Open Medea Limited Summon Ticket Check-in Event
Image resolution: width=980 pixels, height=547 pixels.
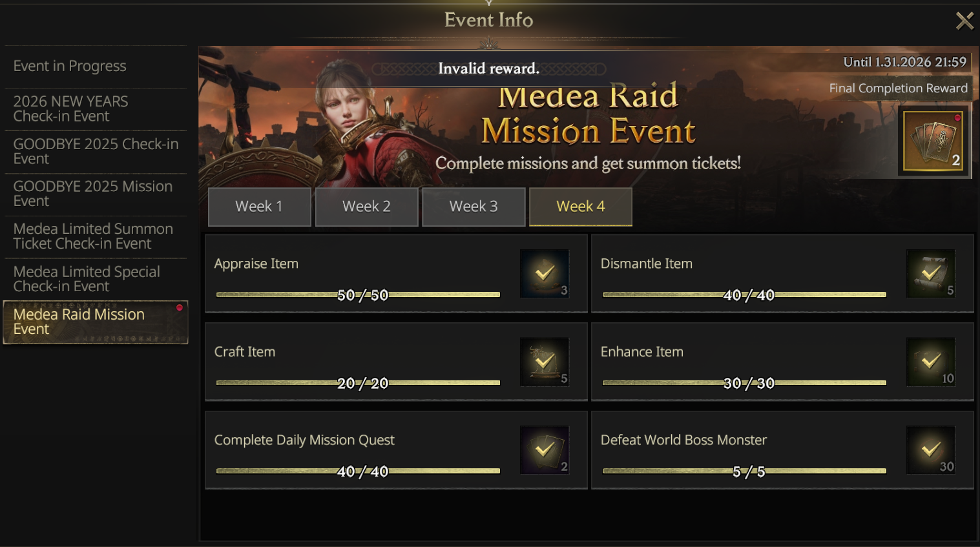click(96, 236)
